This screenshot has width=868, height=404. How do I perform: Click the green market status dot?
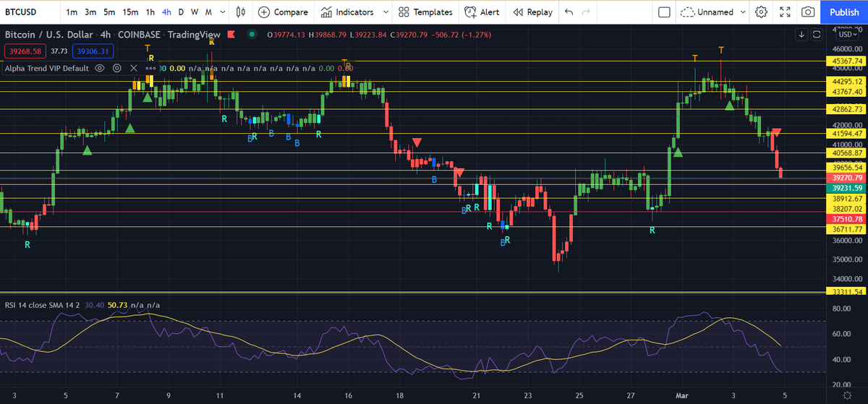[x=251, y=34]
